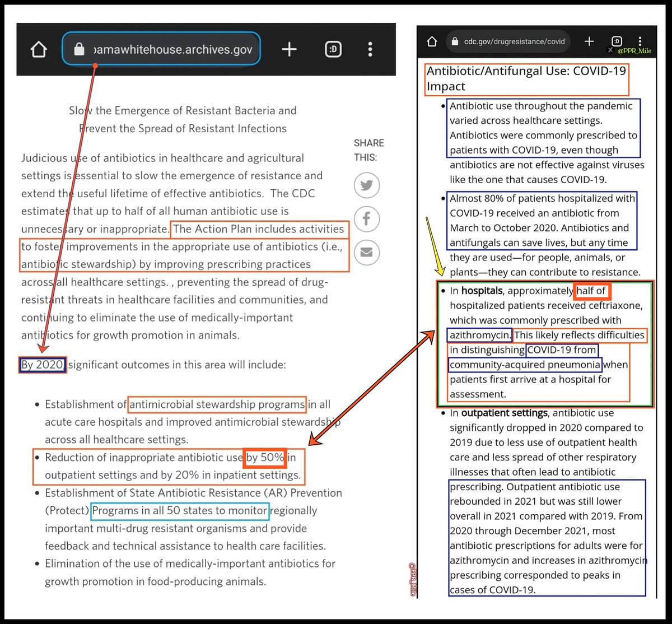
Task: Tap the home icon in left browser
Action: coord(39,50)
